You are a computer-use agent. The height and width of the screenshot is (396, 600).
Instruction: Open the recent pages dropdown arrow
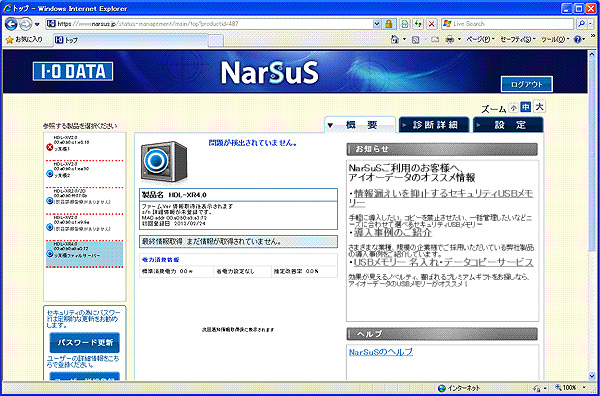(37, 24)
